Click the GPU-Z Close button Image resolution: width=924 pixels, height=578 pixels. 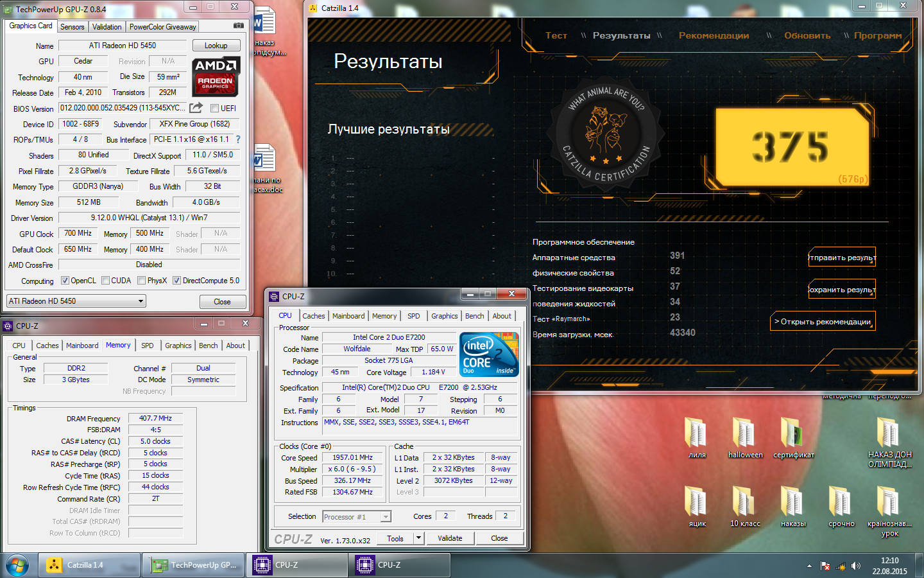click(222, 302)
